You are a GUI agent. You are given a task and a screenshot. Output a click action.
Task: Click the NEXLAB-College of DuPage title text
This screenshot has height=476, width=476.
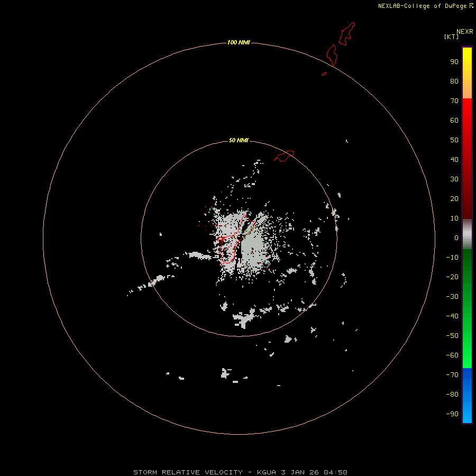click(422, 6)
